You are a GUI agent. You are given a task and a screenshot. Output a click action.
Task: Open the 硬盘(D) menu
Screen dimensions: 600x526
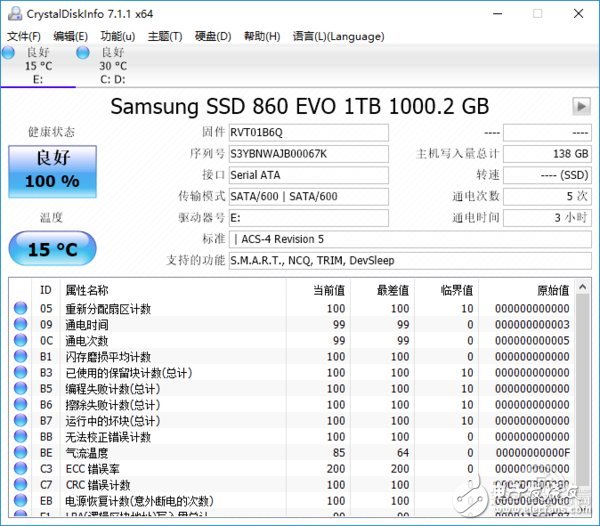pyautogui.click(x=213, y=36)
